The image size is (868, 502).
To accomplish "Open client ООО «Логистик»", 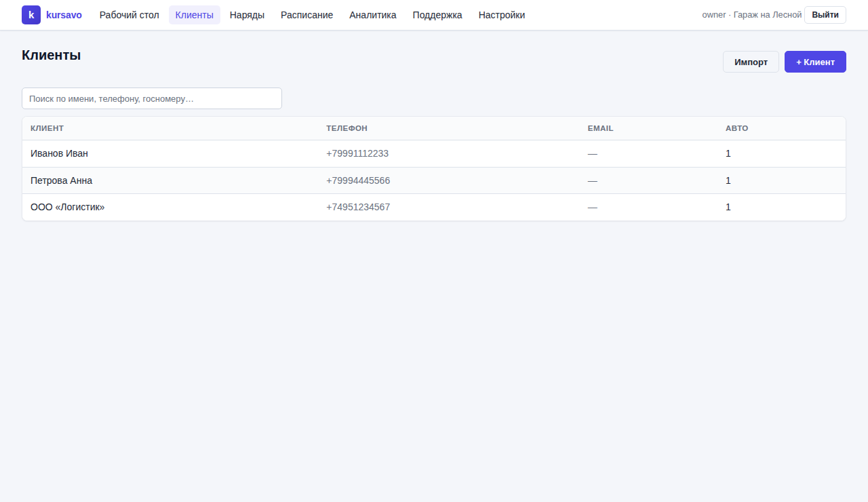I will 68,207.
